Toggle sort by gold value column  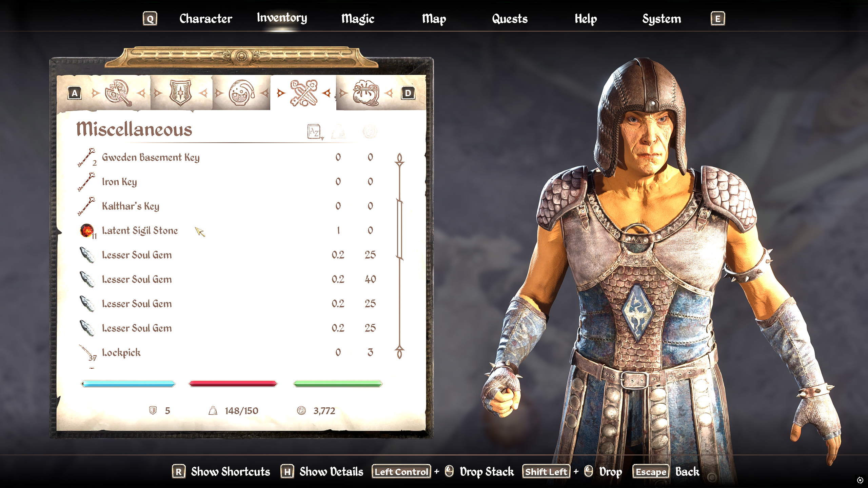370,131
